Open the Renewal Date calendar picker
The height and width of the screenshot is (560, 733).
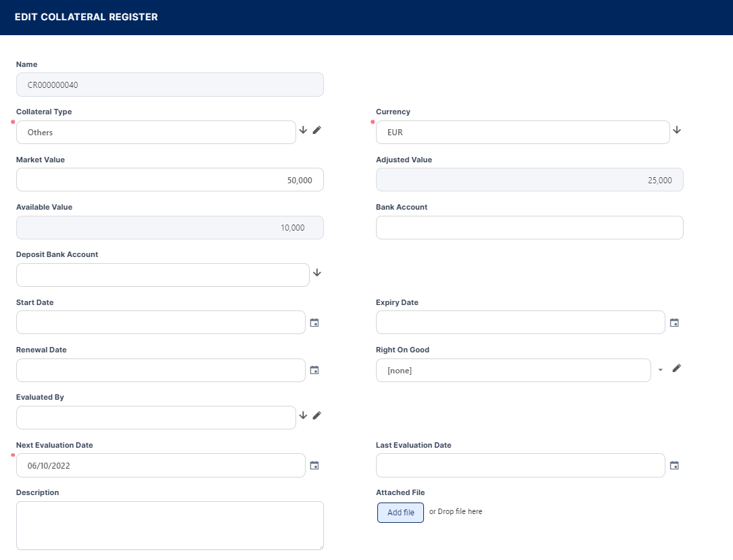coord(314,370)
